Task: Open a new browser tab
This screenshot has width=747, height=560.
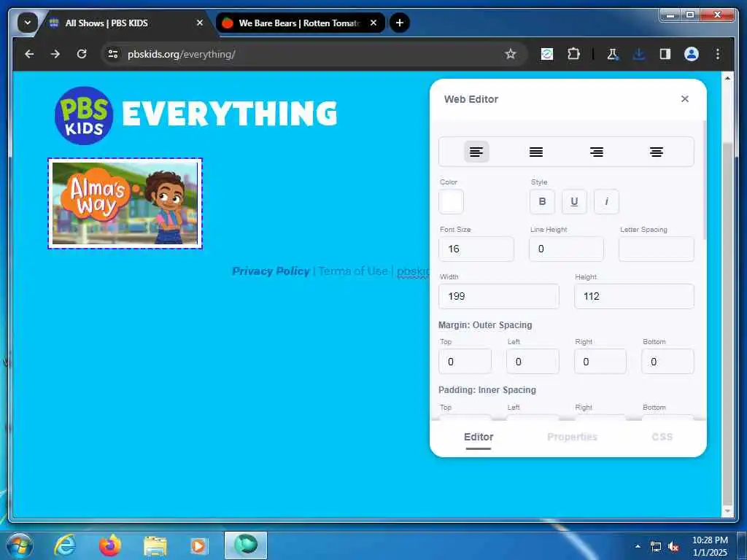Action: click(399, 23)
